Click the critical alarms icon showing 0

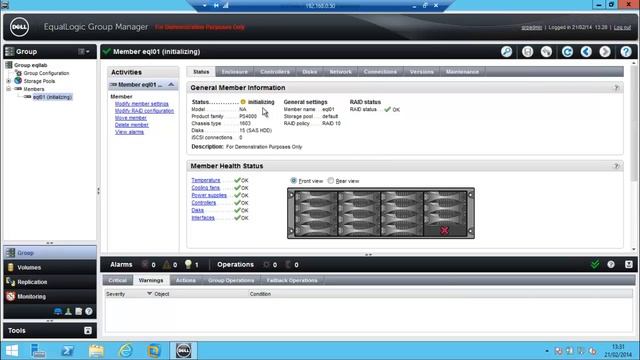144,264
